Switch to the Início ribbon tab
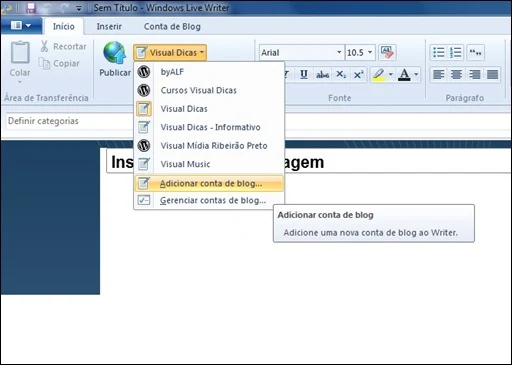 point(63,26)
